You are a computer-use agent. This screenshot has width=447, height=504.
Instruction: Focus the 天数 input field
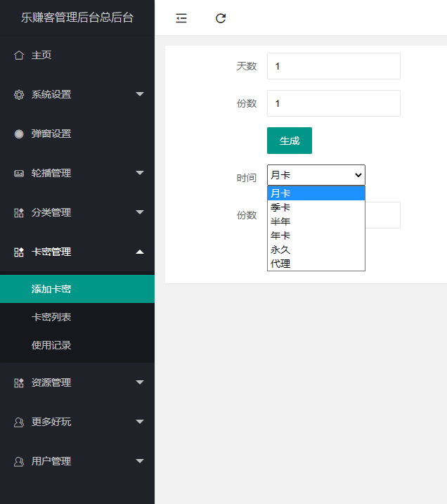click(x=334, y=66)
